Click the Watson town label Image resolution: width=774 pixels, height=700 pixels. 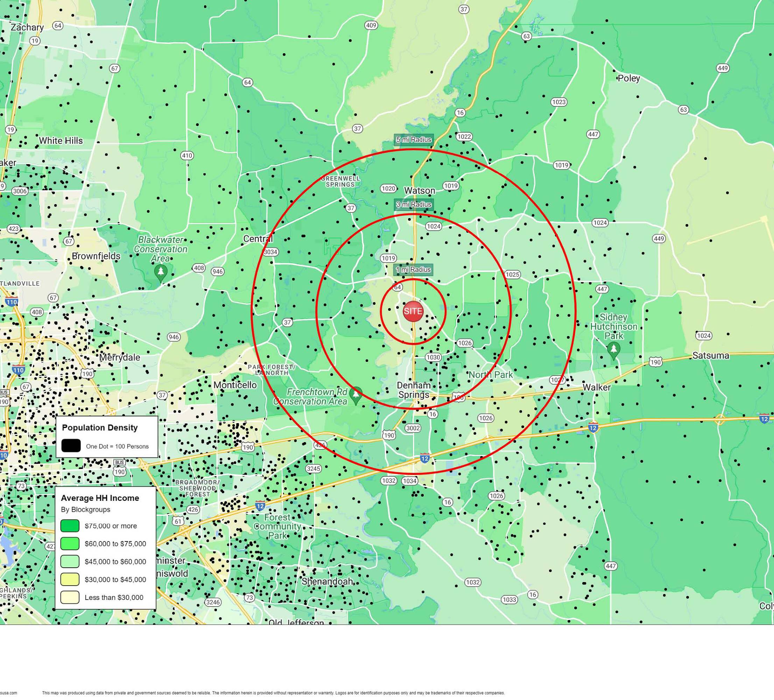(419, 190)
